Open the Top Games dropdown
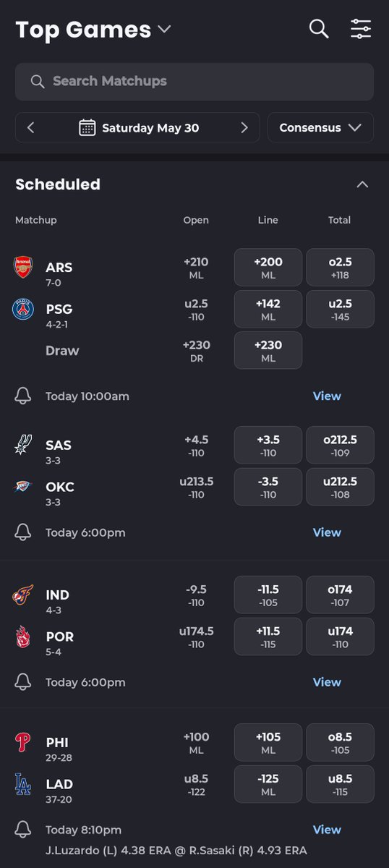389x868 pixels. 93,30
